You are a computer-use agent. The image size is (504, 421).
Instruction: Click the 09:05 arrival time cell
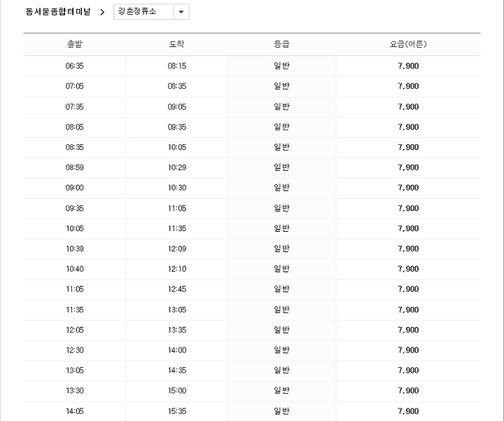point(177,106)
